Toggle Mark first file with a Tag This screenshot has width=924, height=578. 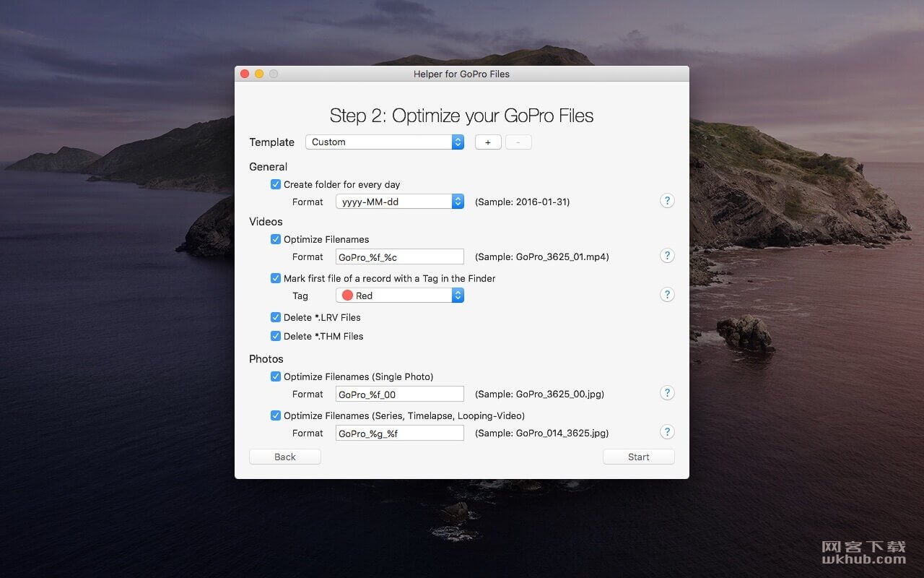click(x=276, y=278)
